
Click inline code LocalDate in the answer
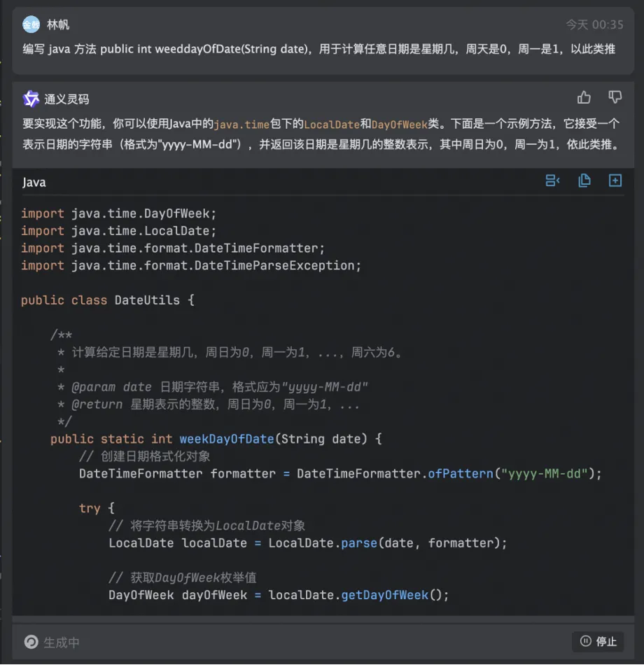click(x=332, y=125)
